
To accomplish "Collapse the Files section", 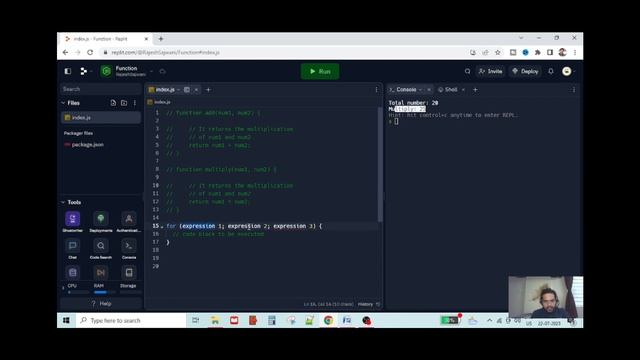I will pyautogui.click(x=63, y=103).
